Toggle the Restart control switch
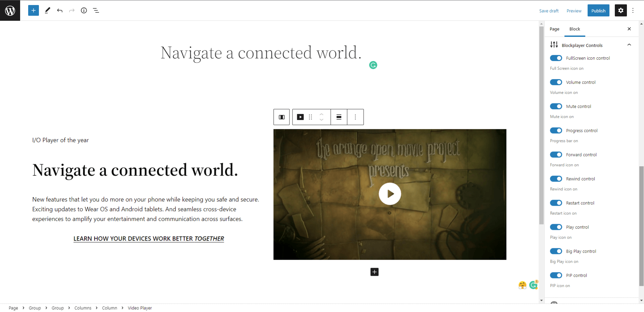This screenshot has width=644, height=312. [x=556, y=203]
